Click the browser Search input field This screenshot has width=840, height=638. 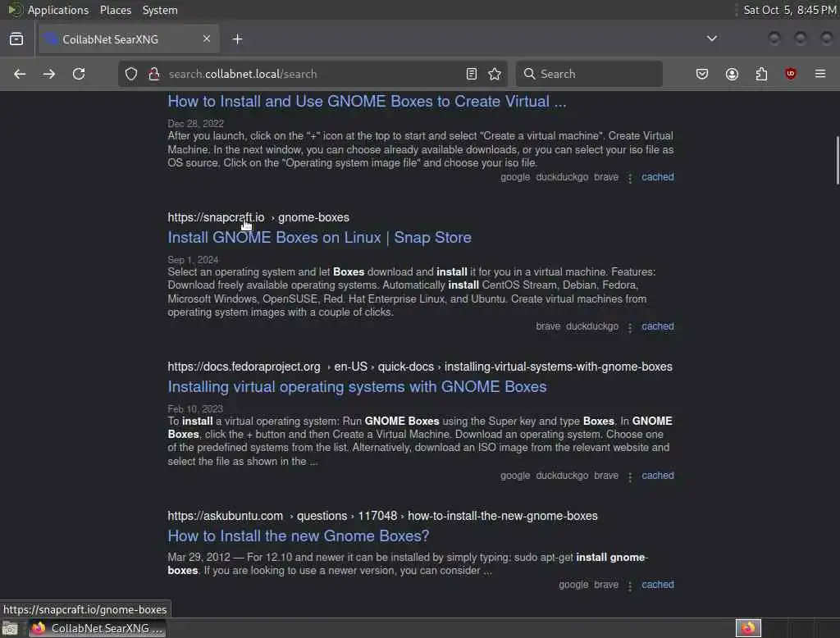(589, 74)
